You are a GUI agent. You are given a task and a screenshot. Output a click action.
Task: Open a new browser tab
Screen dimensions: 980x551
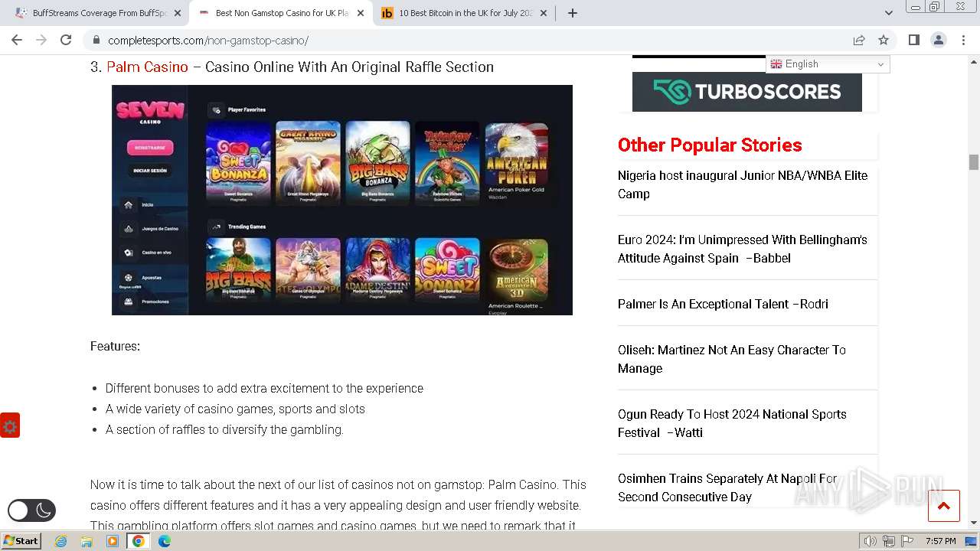tap(572, 13)
